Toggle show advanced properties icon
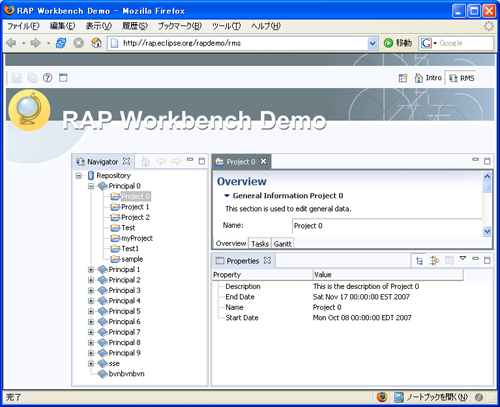Image resolution: width=500 pixels, height=407 pixels. [x=434, y=261]
